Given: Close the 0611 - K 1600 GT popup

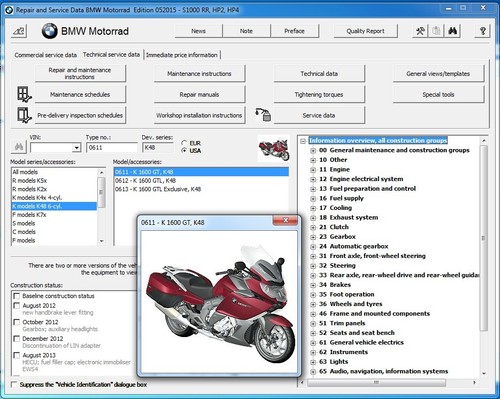Looking at the screenshot, I should (x=285, y=220).
